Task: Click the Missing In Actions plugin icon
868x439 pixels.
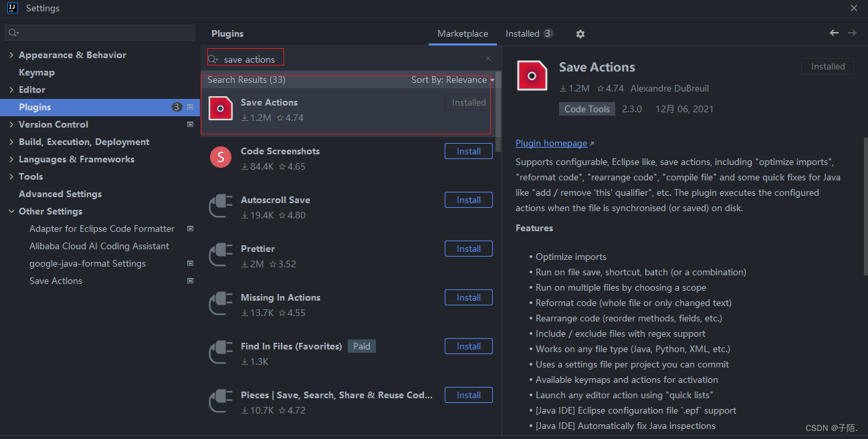Action: pos(221,303)
